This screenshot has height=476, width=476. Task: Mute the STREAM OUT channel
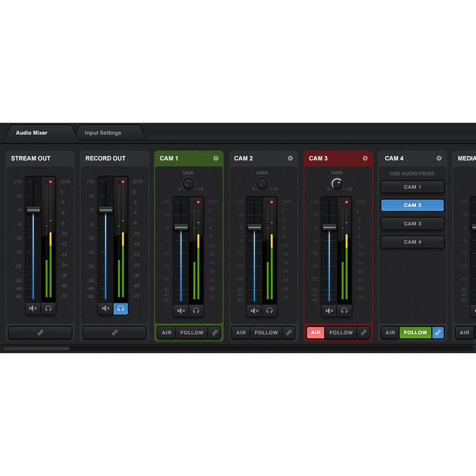click(x=33, y=308)
